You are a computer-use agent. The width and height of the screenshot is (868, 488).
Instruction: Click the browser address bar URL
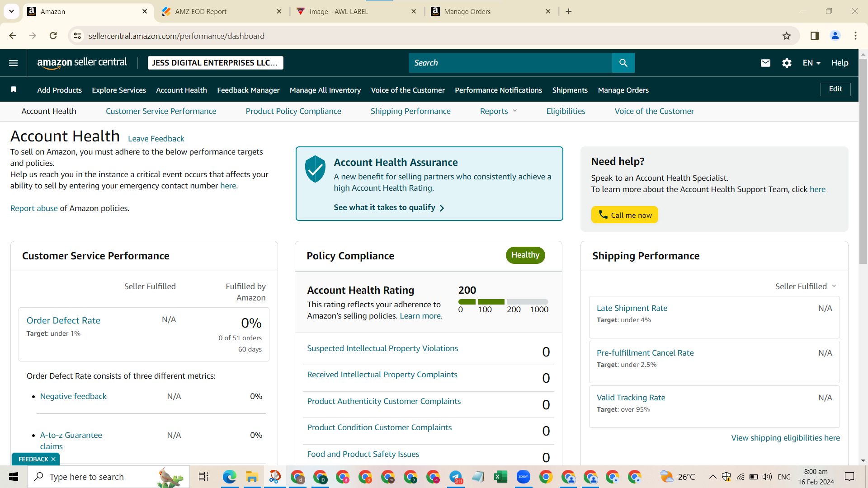click(176, 36)
